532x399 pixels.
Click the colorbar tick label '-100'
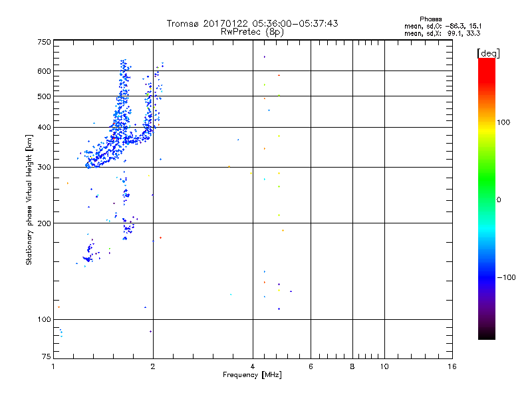pos(507,277)
